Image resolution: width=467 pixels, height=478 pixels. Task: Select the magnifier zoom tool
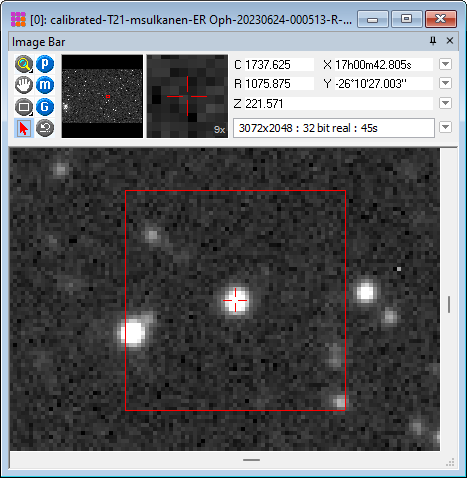click(24, 64)
